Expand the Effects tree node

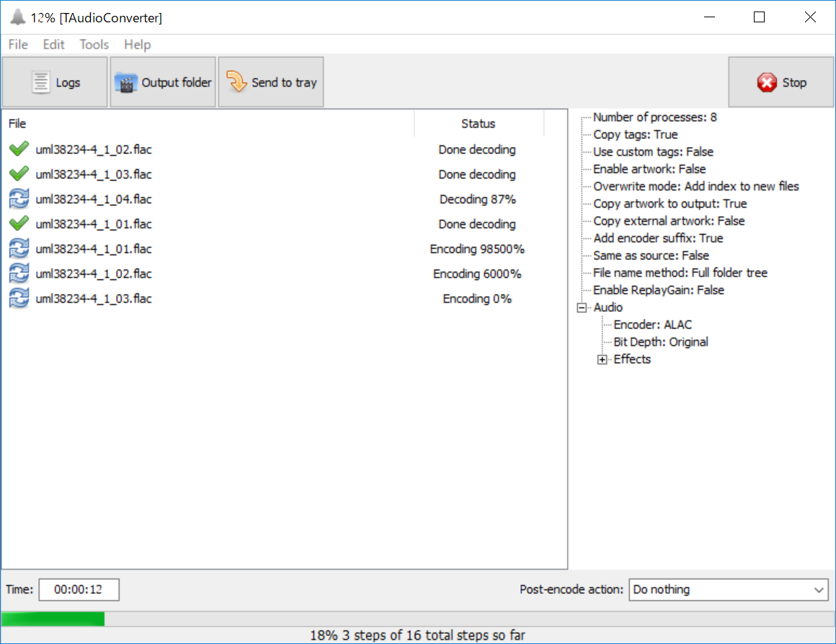tap(602, 359)
